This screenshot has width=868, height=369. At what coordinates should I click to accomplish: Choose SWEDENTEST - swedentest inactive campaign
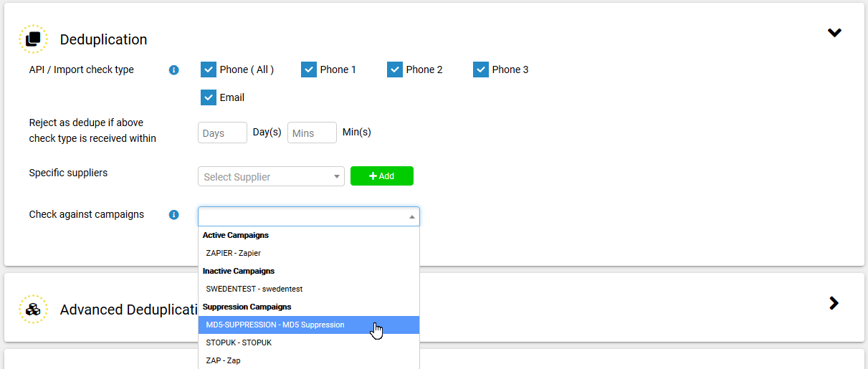pyautogui.click(x=309, y=289)
